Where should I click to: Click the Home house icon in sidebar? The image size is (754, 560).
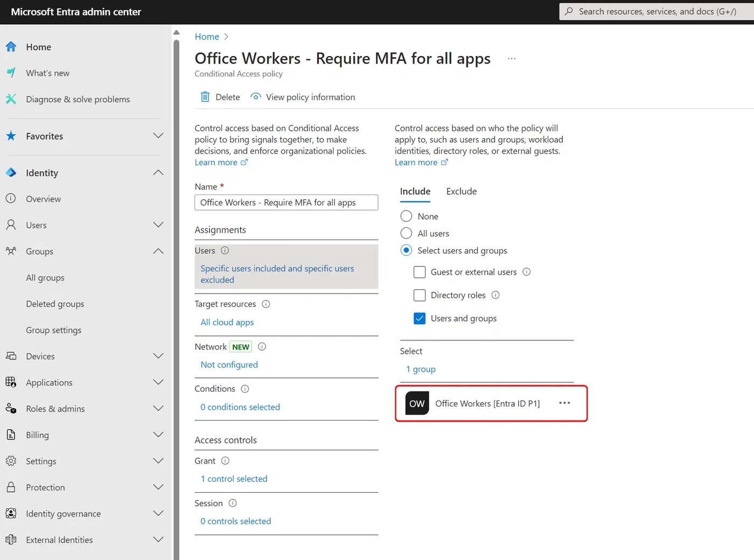click(x=11, y=47)
